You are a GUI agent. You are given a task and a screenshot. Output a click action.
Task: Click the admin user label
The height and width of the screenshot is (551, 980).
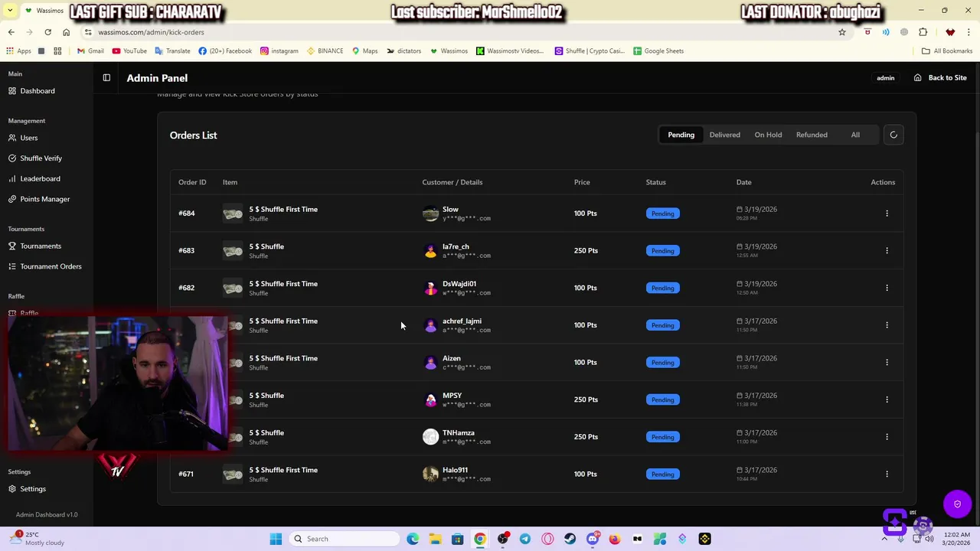coord(885,78)
